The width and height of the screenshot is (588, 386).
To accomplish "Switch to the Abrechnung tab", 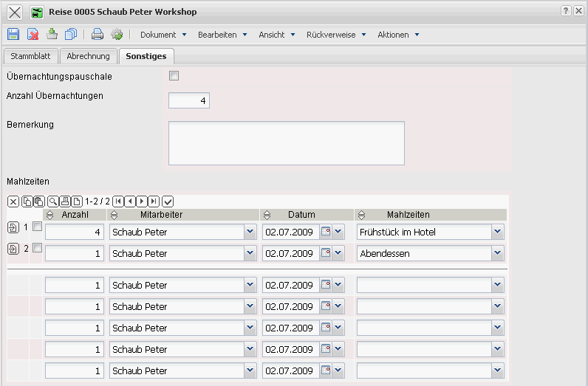I will pos(88,56).
